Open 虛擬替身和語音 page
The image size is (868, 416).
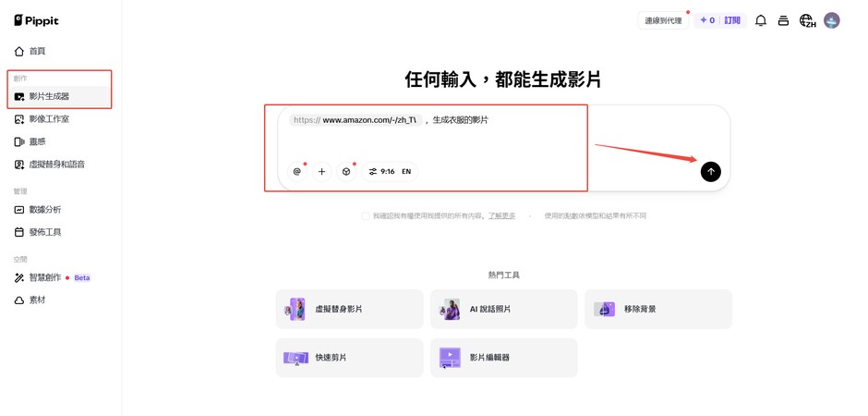(x=60, y=165)
